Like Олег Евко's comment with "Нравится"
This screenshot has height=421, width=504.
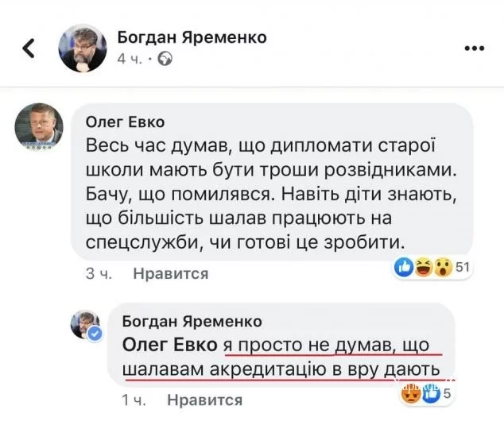[170, 274]
